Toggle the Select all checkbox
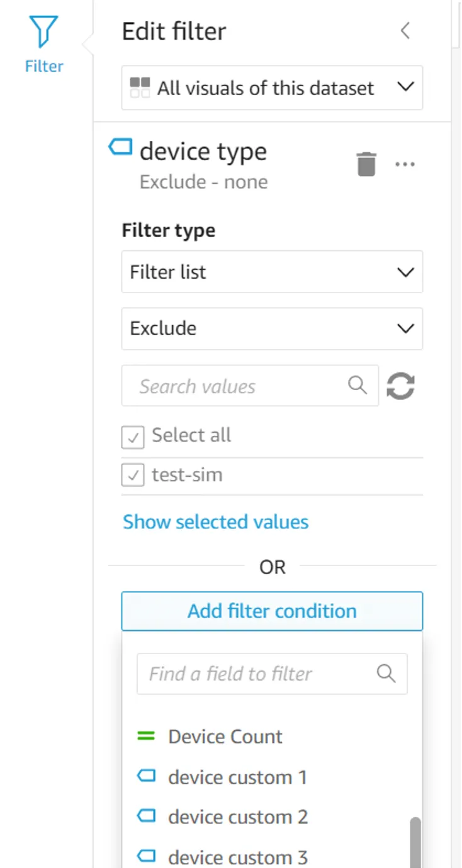 [x=133, y=437]
